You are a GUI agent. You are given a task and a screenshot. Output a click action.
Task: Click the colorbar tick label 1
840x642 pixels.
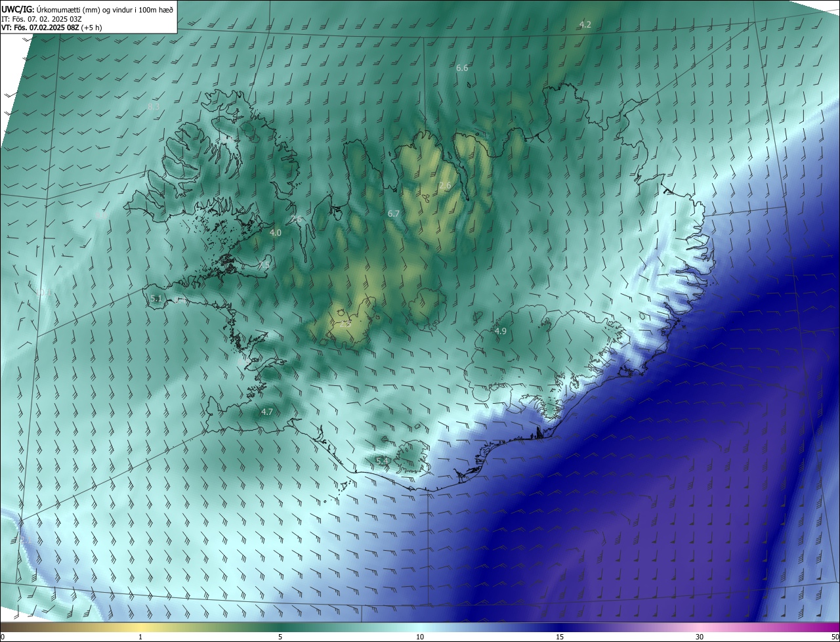click(140, 637)
